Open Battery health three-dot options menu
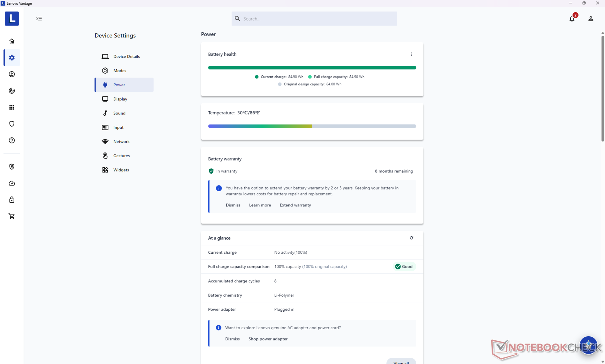Screen dimensions: 605x364 (x=411, y=54)
